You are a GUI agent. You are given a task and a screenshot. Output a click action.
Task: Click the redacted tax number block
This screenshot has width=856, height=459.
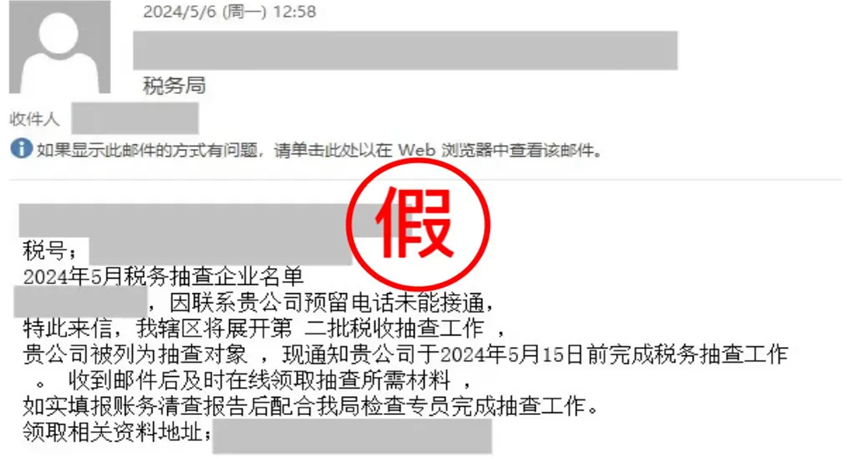tap(220, 251)
